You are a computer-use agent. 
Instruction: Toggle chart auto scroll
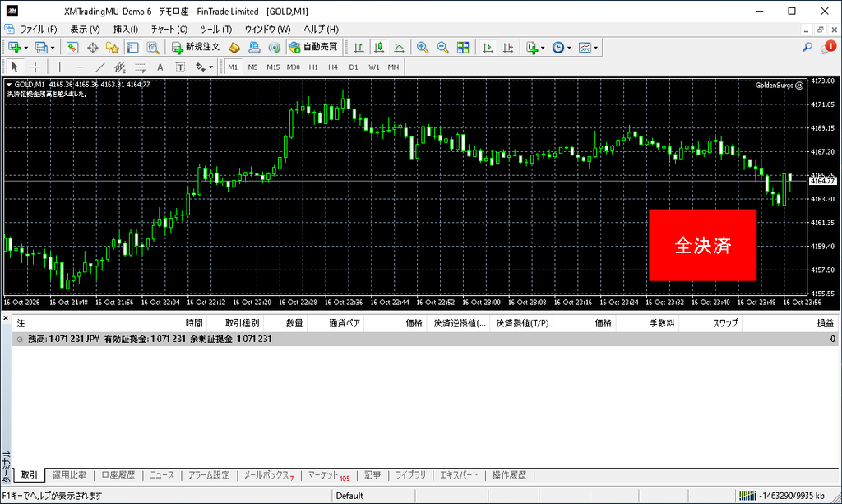(x=488, y=48)
